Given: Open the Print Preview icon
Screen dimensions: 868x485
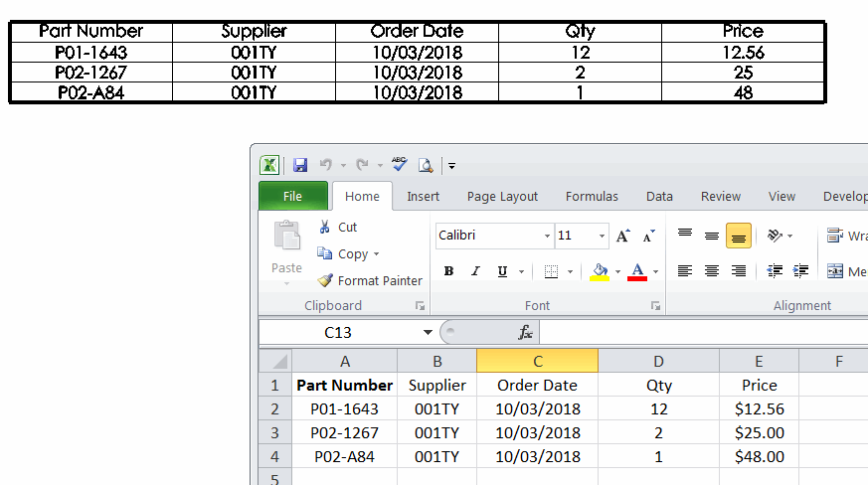Looking at the screenshot, I should pyautogui.click(x=426, y=165).
